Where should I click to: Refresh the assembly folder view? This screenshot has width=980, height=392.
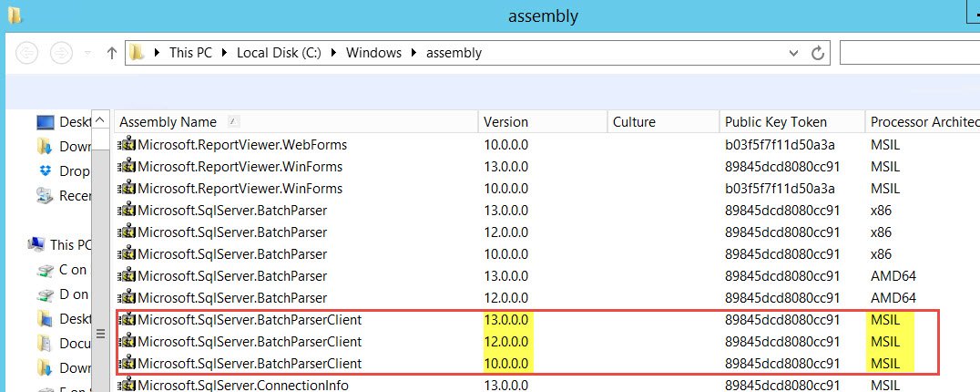click(818, 53)
